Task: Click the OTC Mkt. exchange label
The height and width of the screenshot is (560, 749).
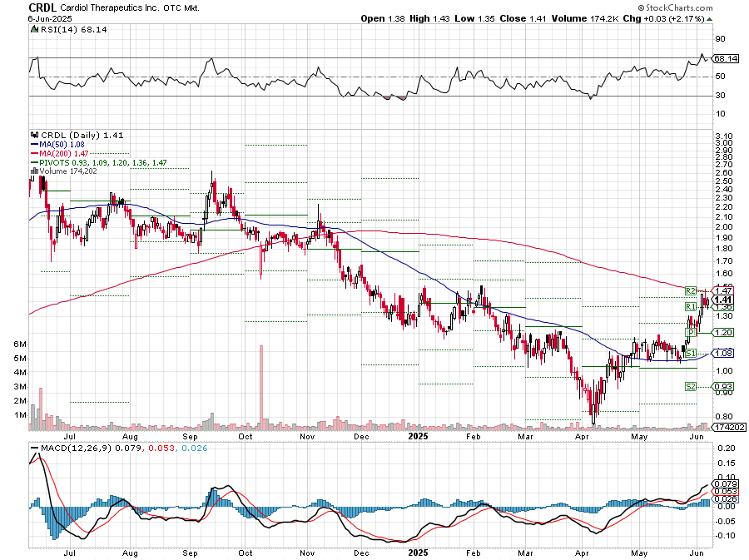Action: pos(180,8)
